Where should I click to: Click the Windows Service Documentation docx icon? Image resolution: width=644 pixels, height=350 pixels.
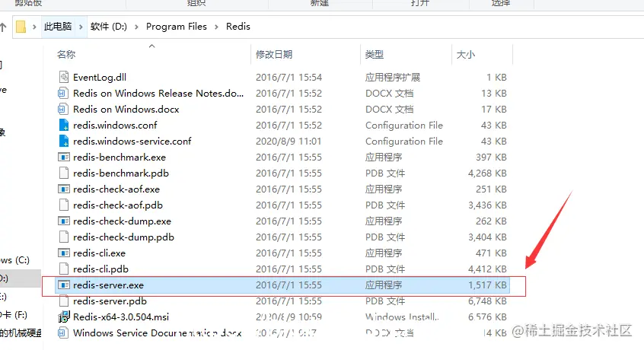64,332
